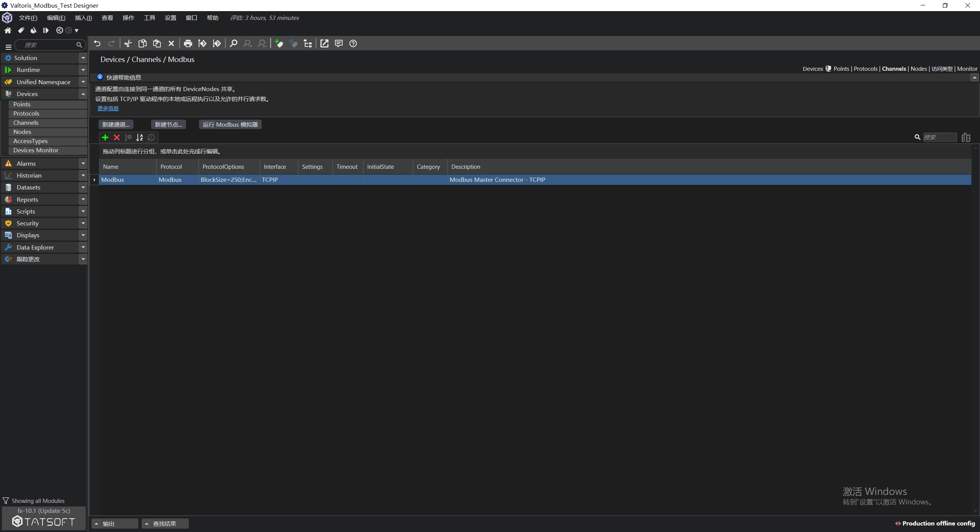Click the 新建节点... button
This screenshot has height=532, width=980.
[168, 125]
